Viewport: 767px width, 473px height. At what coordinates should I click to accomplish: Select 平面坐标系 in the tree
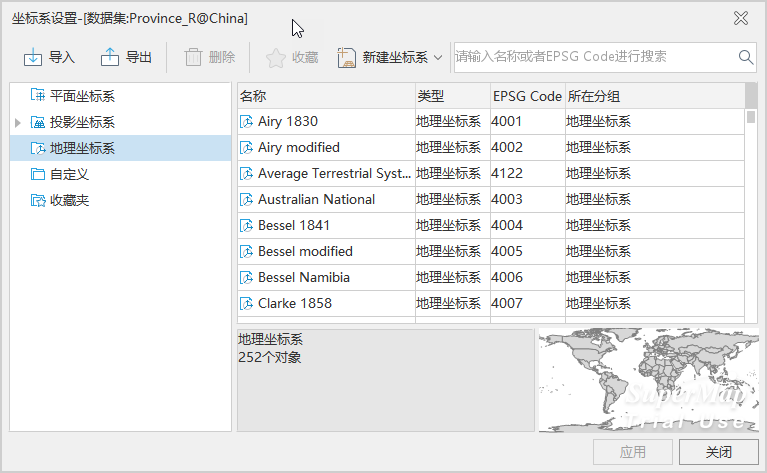(x=82, y=96)
